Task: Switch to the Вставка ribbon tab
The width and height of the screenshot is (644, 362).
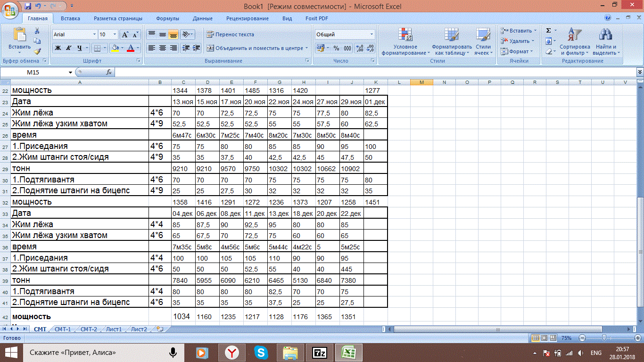Action: click(x=70, y=18)
